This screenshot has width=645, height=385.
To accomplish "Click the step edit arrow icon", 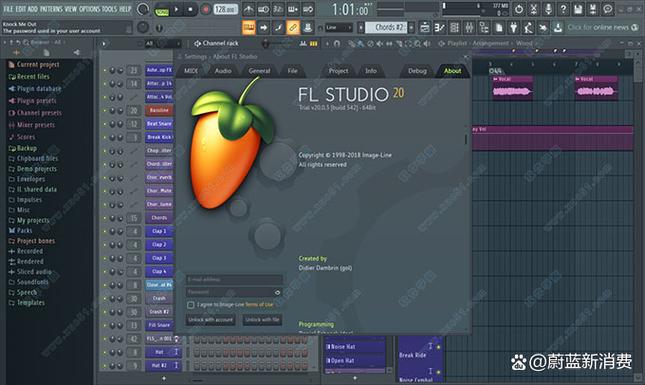I will point(263,28).
